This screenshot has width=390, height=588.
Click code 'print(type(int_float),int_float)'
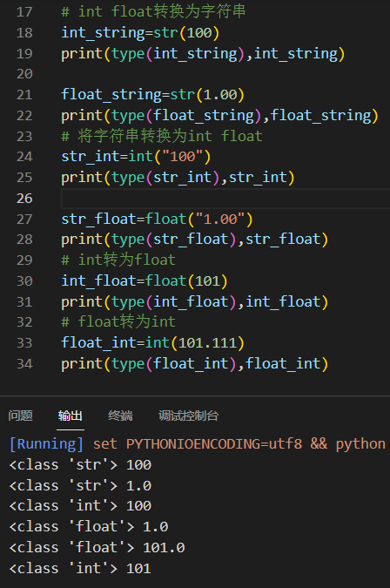pos(195,301)
